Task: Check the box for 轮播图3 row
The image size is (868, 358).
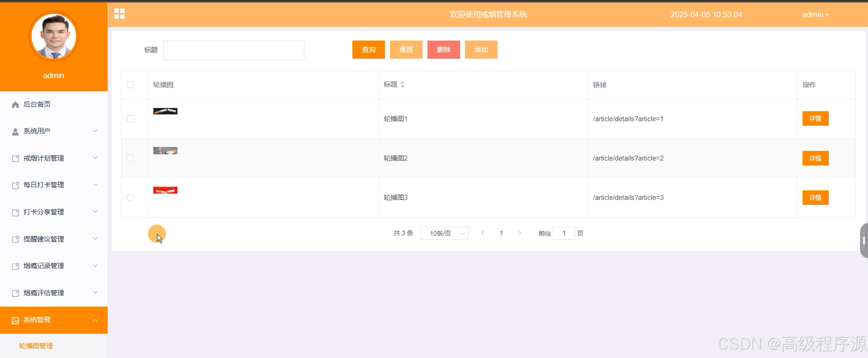Action: point(130,198)
